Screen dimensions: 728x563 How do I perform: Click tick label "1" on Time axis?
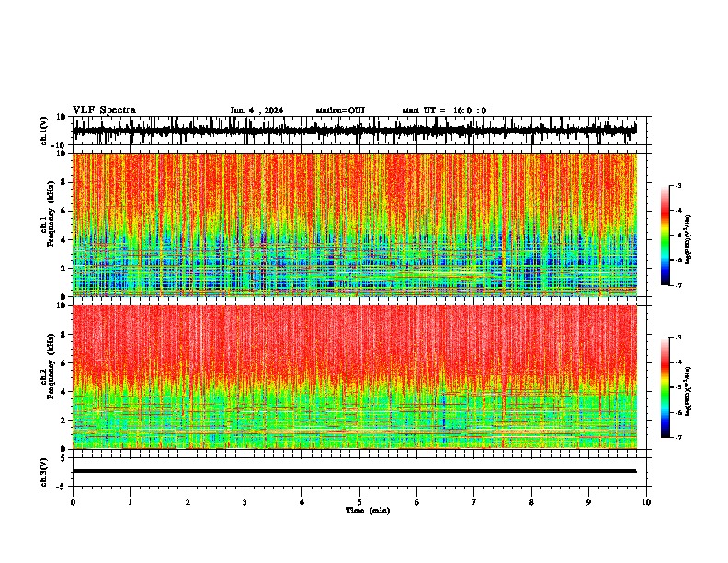[130, 502]
